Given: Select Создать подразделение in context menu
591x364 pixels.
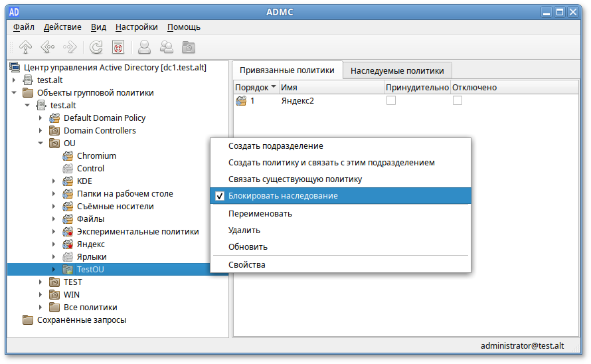Looking at the screenshot, I should pyautogui.click(x=276, y=146).
